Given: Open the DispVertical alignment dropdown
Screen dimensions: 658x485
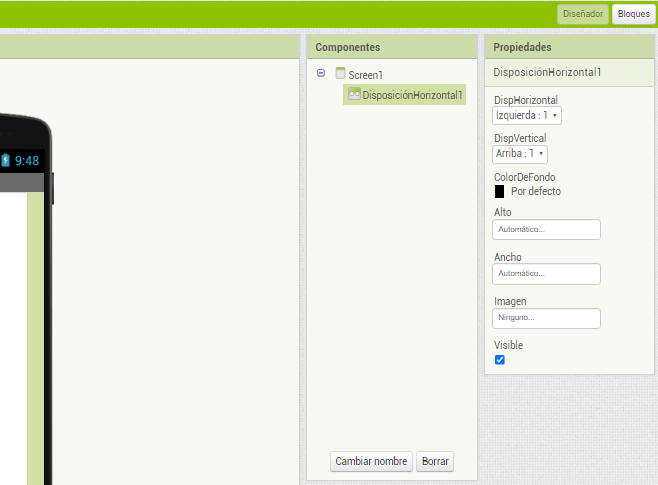Looking at the screenshot, I should (x=520, y=154).
